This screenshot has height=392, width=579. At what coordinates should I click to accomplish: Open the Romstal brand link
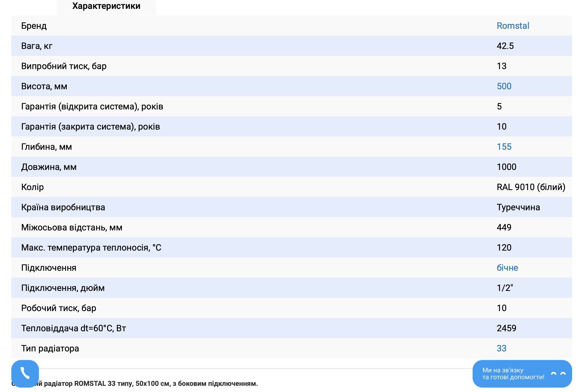coord(513,26)
